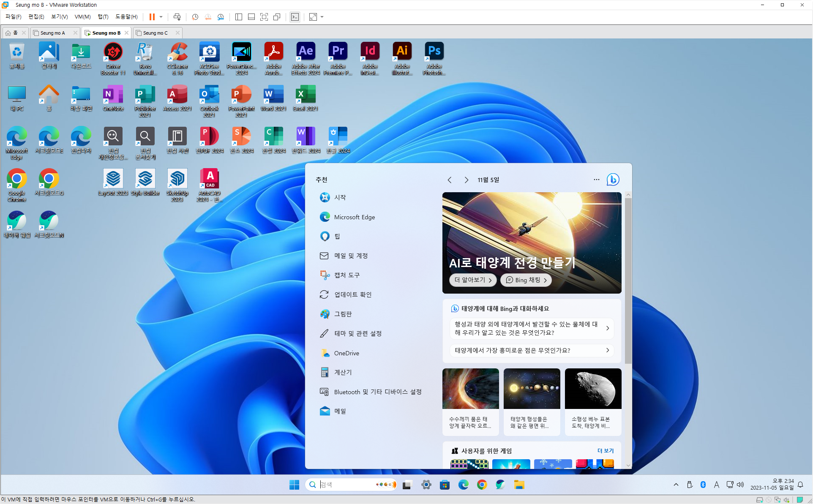Expand the power options dropdown next to pause
Image resolution: width=813 pixels, height=504 pixels.
(x=161, y=17)
